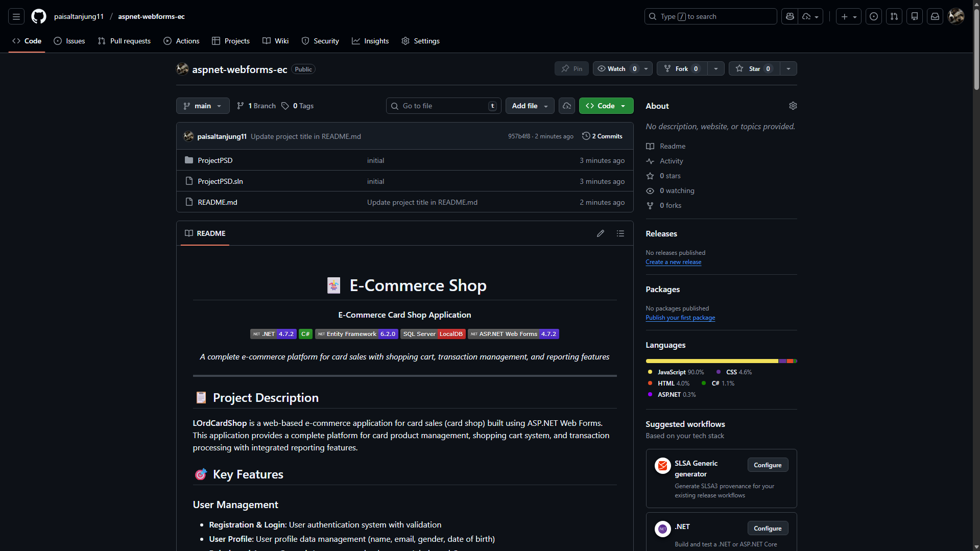The image size is (980, 551).
Task: Switch to the Issues tab
Action: pyautogui.click(x=69, y=41)
